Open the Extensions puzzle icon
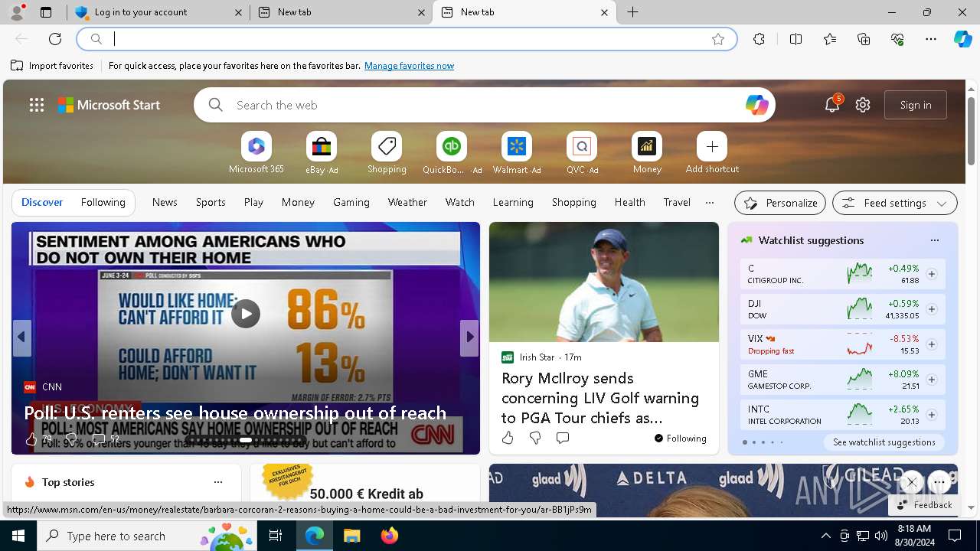 coord(759,39)
